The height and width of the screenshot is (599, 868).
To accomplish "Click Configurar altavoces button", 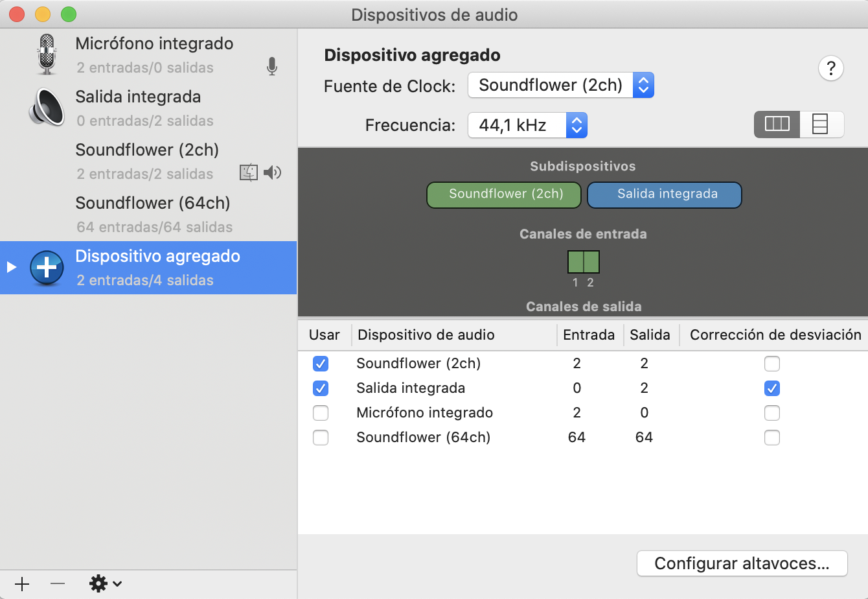I will coord(742,563).
